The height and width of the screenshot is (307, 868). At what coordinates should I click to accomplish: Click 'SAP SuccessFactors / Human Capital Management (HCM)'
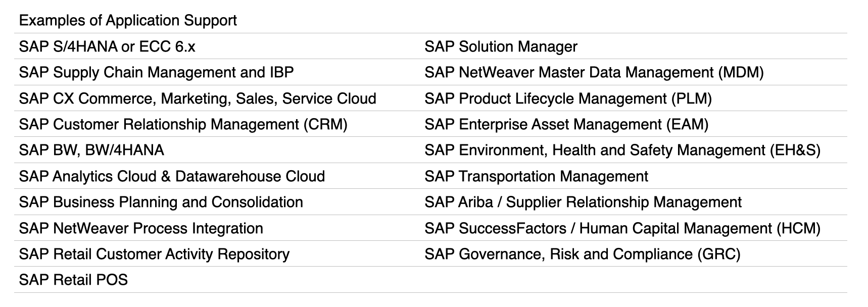(x=622, y=228)
